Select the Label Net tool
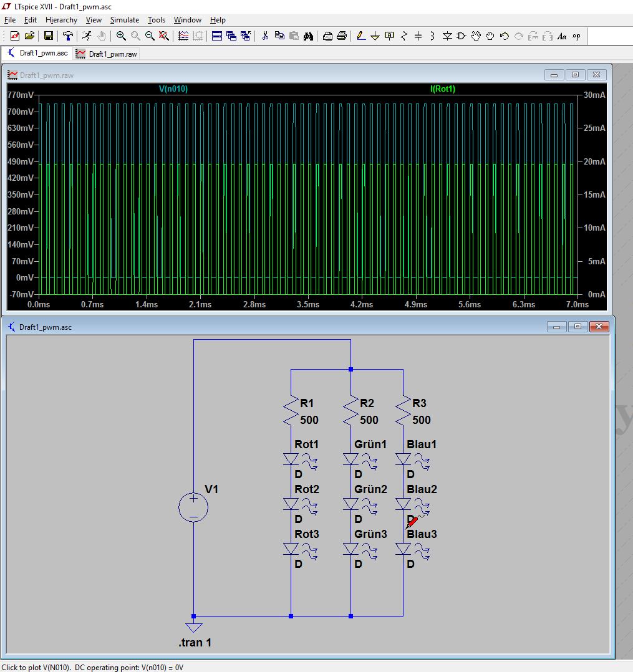This screenshot has height=672, width=633. tap(389, 36)
